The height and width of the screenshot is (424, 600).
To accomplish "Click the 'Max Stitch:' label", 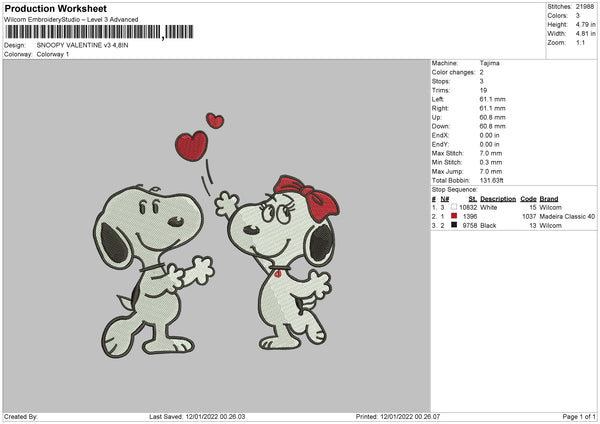I will point(447,153).
